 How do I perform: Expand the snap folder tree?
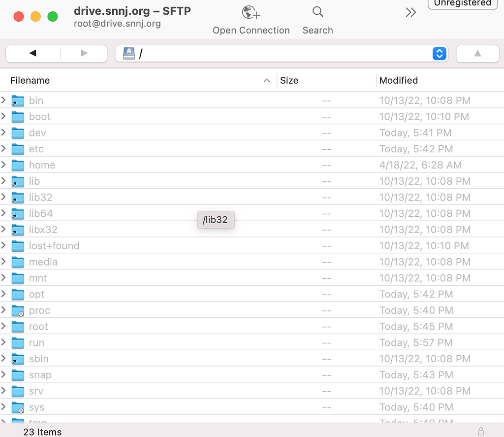pos(4,375)
